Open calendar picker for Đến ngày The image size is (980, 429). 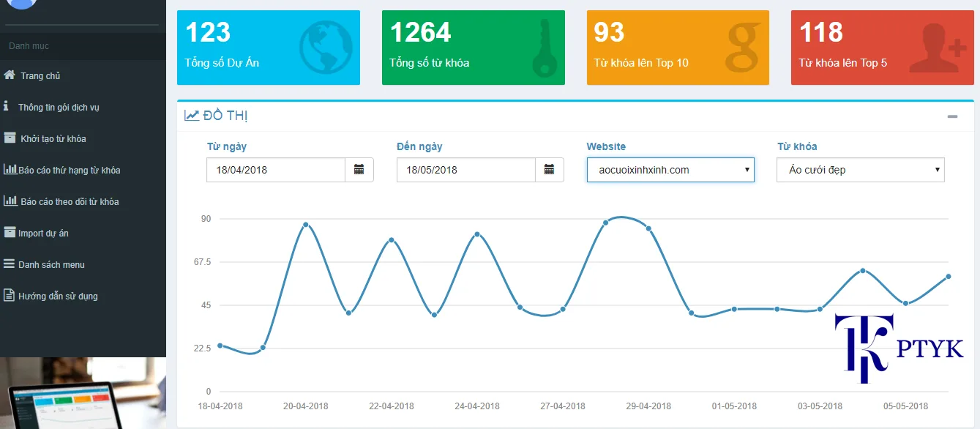[549, 170]
